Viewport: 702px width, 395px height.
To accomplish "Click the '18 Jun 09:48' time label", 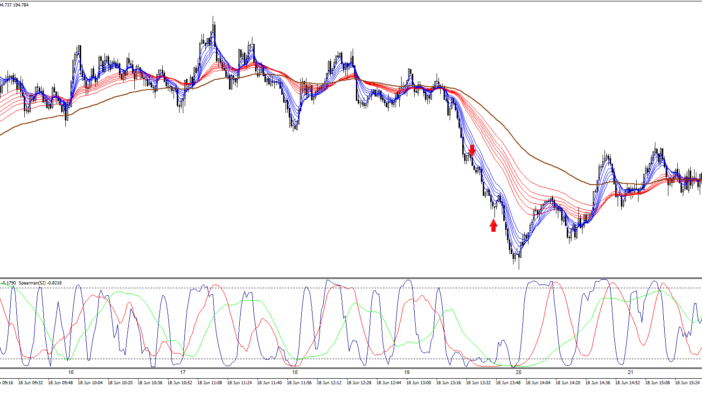I will 60,383.
